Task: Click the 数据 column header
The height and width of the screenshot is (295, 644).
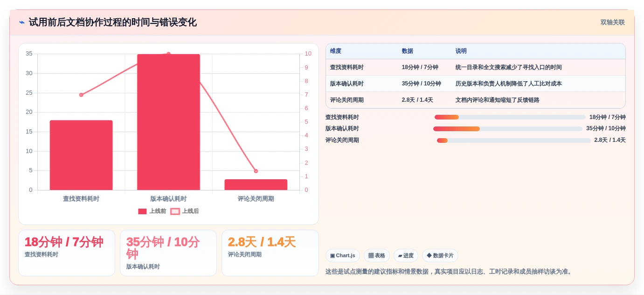Action: 407,51
